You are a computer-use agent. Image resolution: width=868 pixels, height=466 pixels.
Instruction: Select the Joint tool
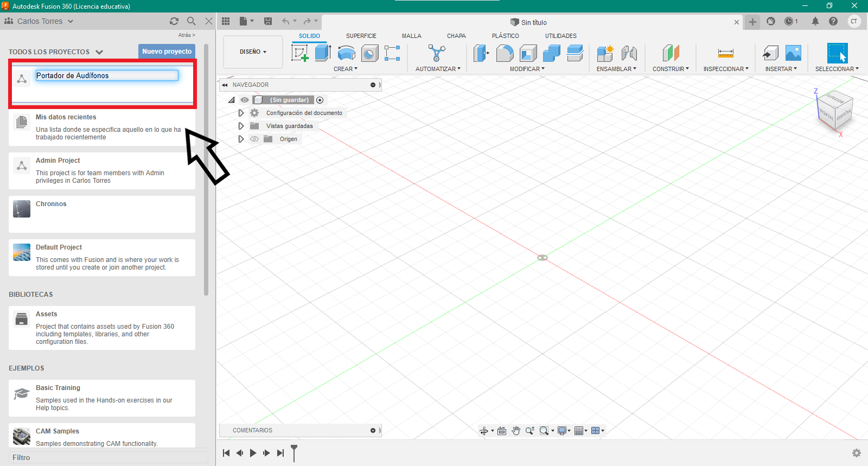tap(629, 53)
